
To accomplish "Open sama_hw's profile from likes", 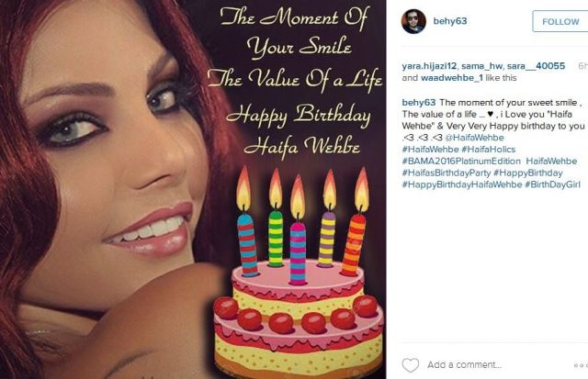I will click(481, 66).
